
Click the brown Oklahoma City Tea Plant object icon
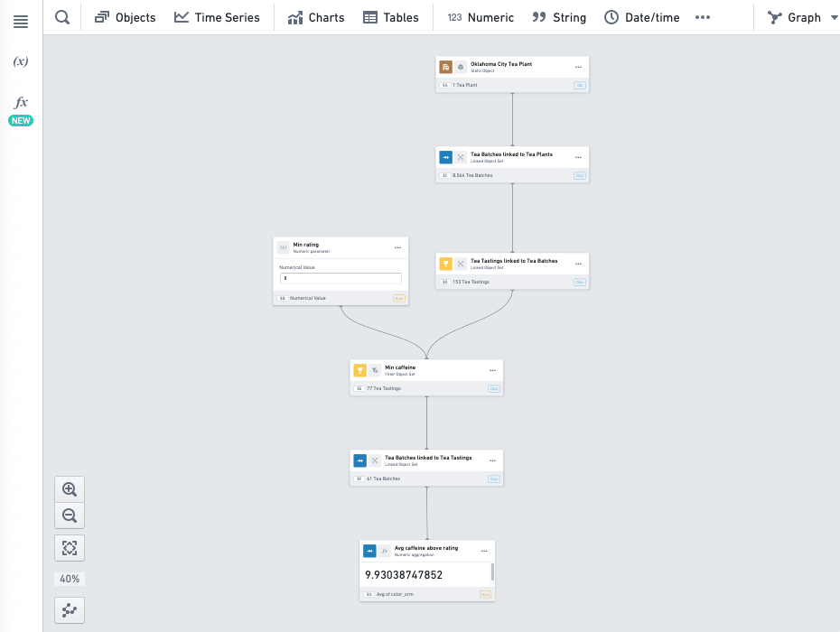(445, 67)
